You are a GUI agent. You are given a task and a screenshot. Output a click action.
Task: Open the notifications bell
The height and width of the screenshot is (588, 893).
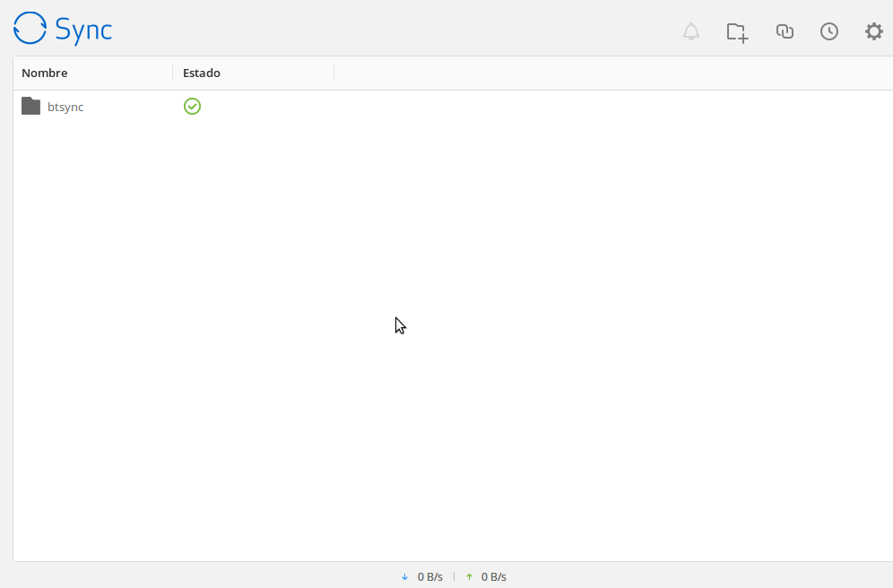pos(691,31)
